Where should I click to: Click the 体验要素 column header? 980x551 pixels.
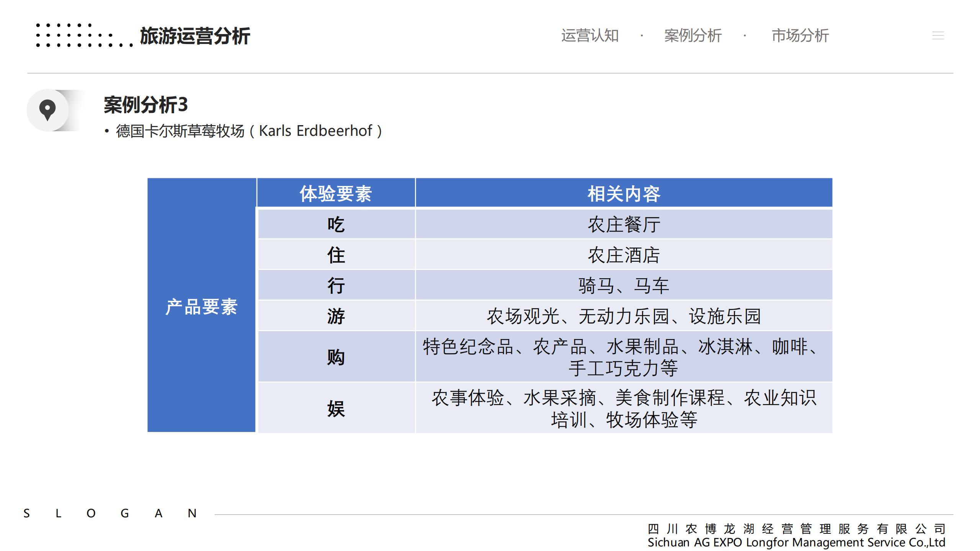(336, 194)
